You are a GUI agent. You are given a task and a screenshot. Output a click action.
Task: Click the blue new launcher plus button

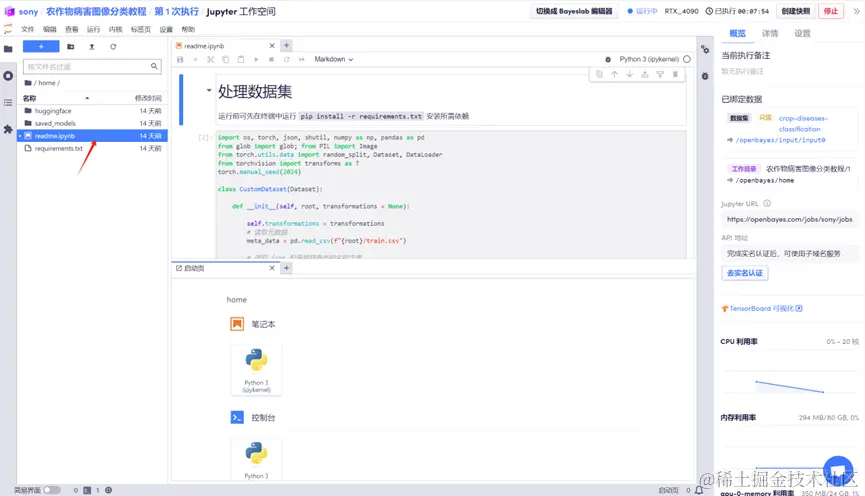point(41,47)
